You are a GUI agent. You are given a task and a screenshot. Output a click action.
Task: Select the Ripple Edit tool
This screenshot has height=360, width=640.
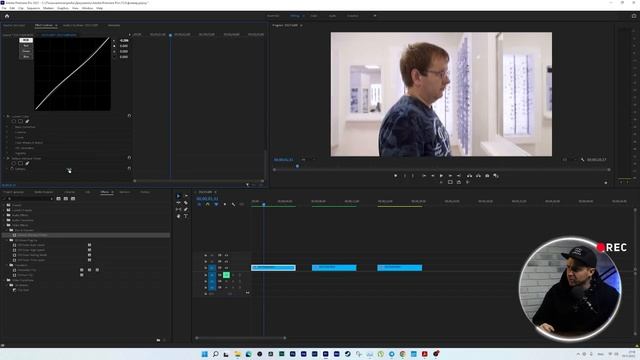[178, 202]
